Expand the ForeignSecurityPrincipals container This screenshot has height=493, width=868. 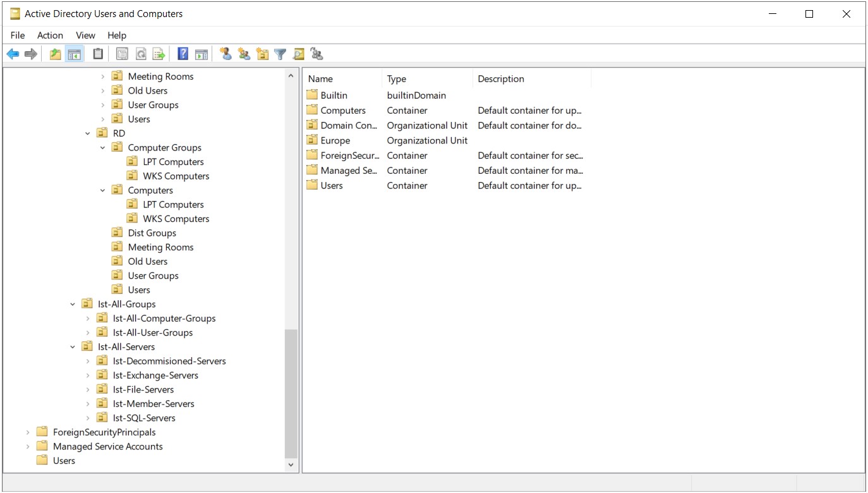tap(28, 432)
